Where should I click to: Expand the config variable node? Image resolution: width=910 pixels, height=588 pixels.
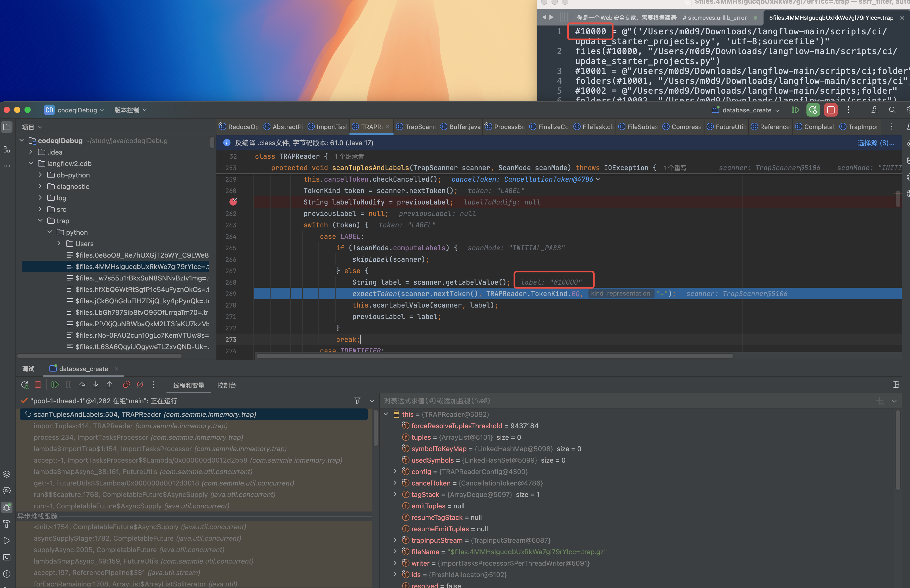pyautogui.click(x=395, y=471)
